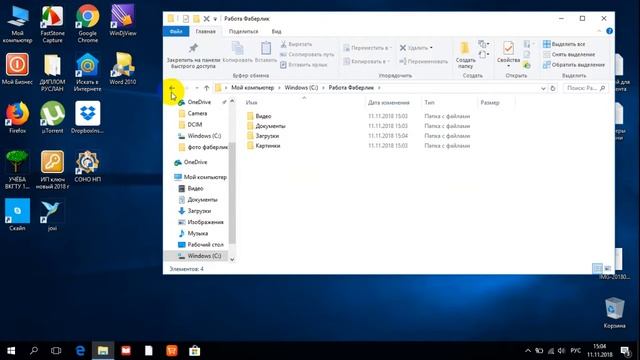
Task: Open Microsoft Store from the taskbar
Action: pyautogui.click(x=194, y=351)
